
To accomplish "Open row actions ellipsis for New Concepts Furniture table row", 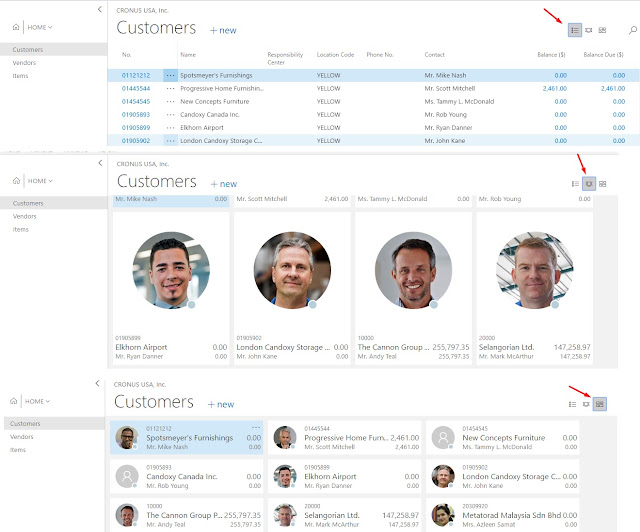I will click(170, 102).
